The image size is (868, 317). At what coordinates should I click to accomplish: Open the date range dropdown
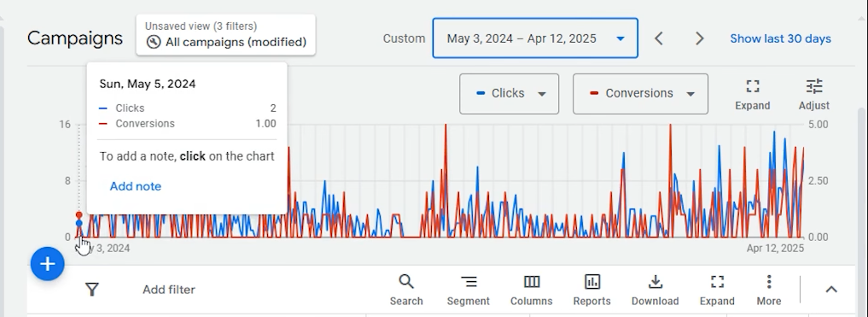pos(535,38)
